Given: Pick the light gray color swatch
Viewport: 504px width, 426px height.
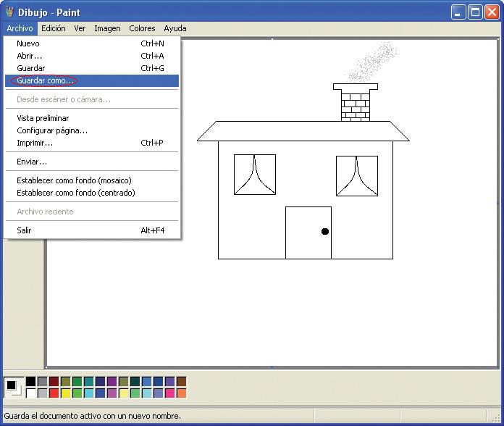Looking at the screenshot, I should 43,393.
